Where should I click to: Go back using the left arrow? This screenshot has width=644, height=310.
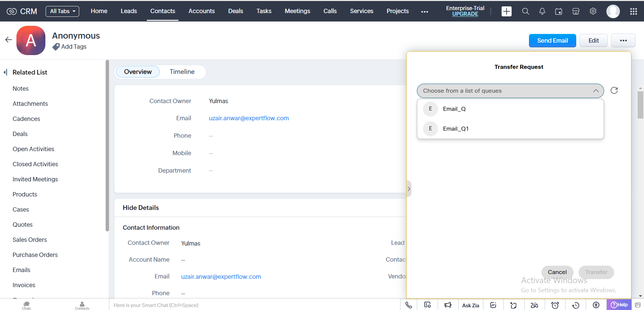9,40
